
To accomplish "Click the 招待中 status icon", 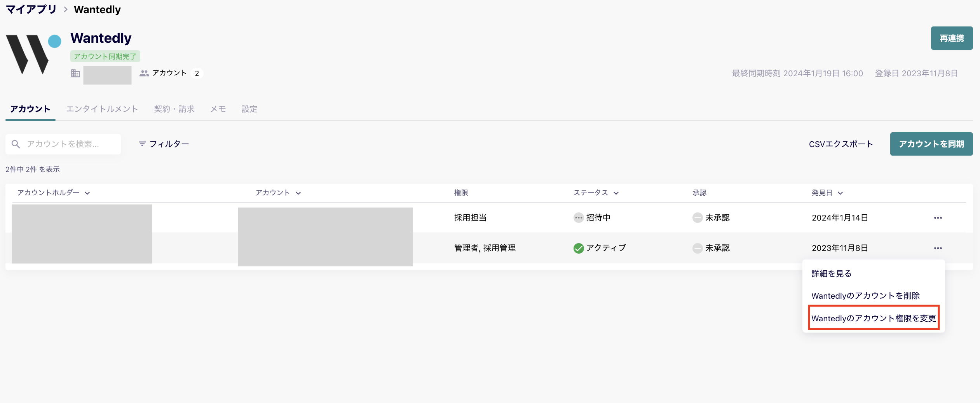I will pyautogui.click(x=579, y=218).
